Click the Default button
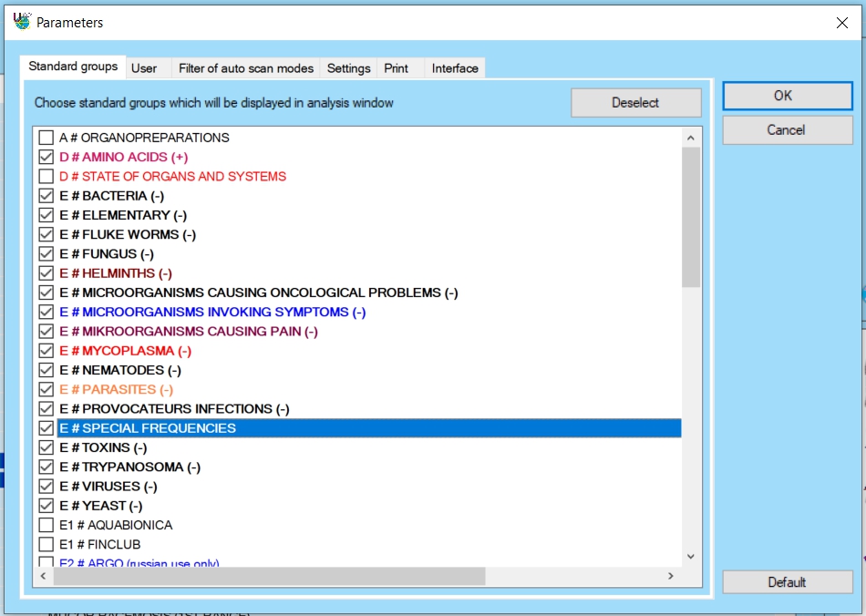 (x=787, y=582)
